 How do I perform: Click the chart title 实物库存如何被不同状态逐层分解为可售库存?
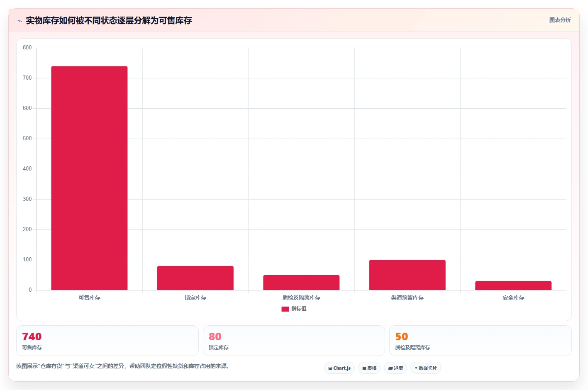click(109, 20)
